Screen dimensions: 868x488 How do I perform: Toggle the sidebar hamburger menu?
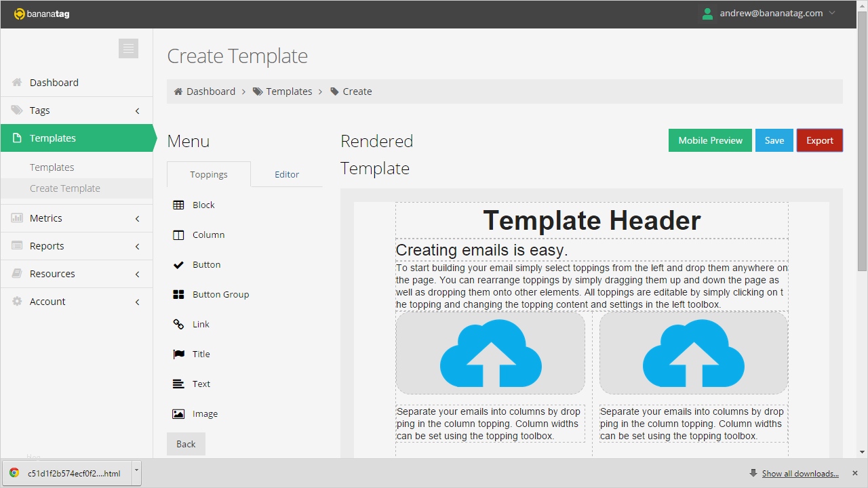[128, 48]
